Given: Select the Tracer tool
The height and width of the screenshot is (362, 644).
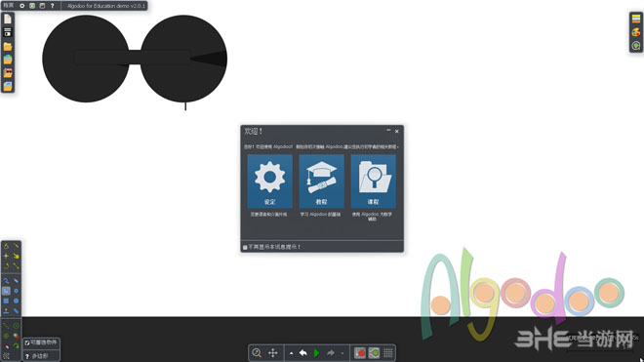Looking at the screenshot, I should 16,346.
